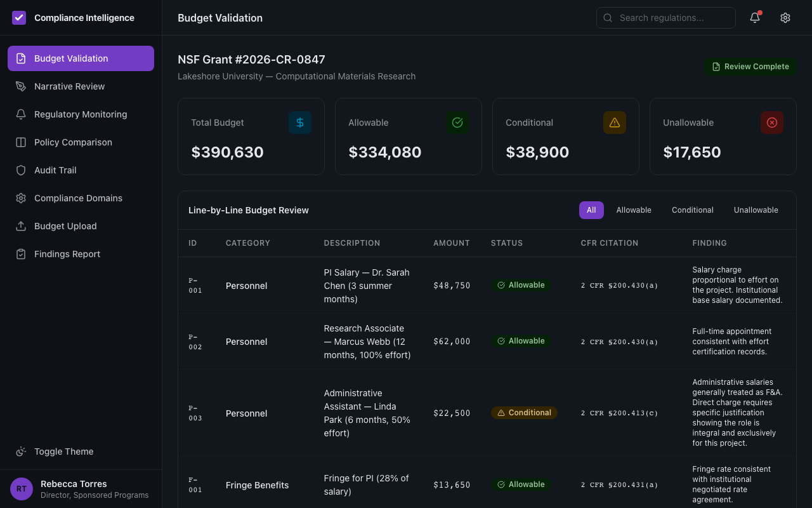Image resolution: width=812 pixels, height=508 pixels.
Task: Open the Findings Report document icon
Action: click(x=21, y=253)
